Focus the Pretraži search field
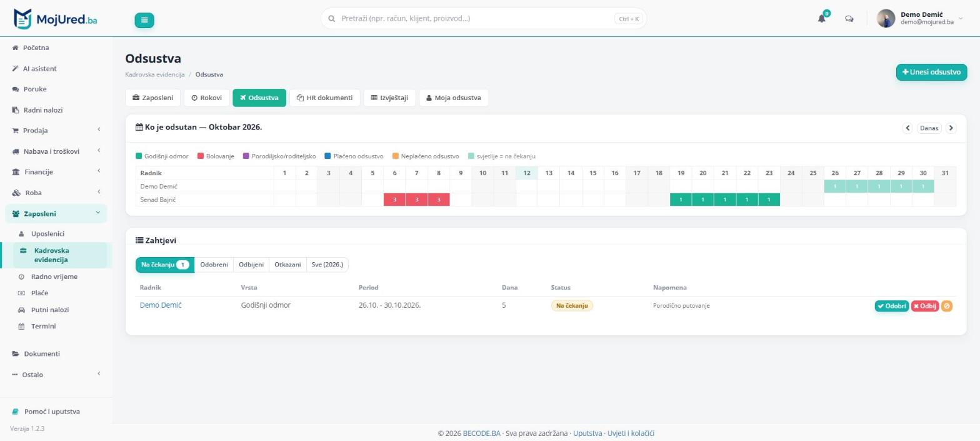This screenshot has width=980, height=441. (x=483, y=19)
